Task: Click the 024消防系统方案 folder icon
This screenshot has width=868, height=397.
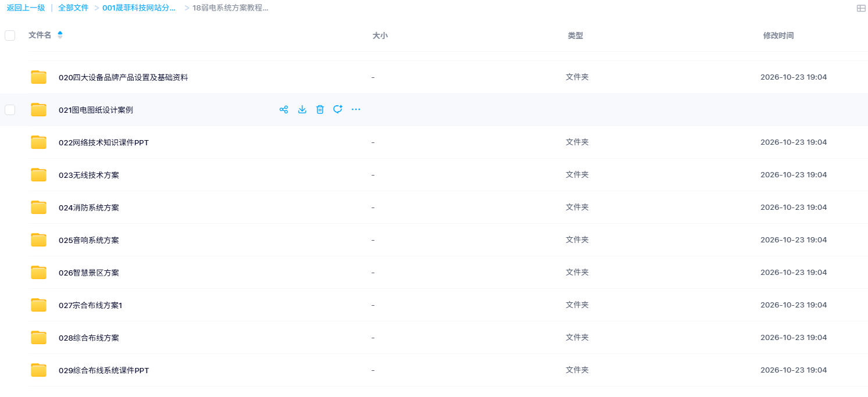Action: click(38, 207)
